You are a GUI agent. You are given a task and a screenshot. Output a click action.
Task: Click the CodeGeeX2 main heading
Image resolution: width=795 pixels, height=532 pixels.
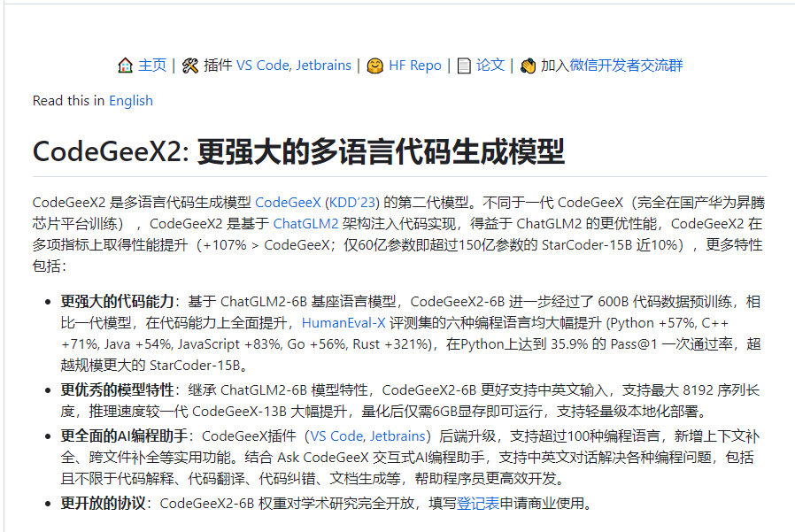coord(298,151)
